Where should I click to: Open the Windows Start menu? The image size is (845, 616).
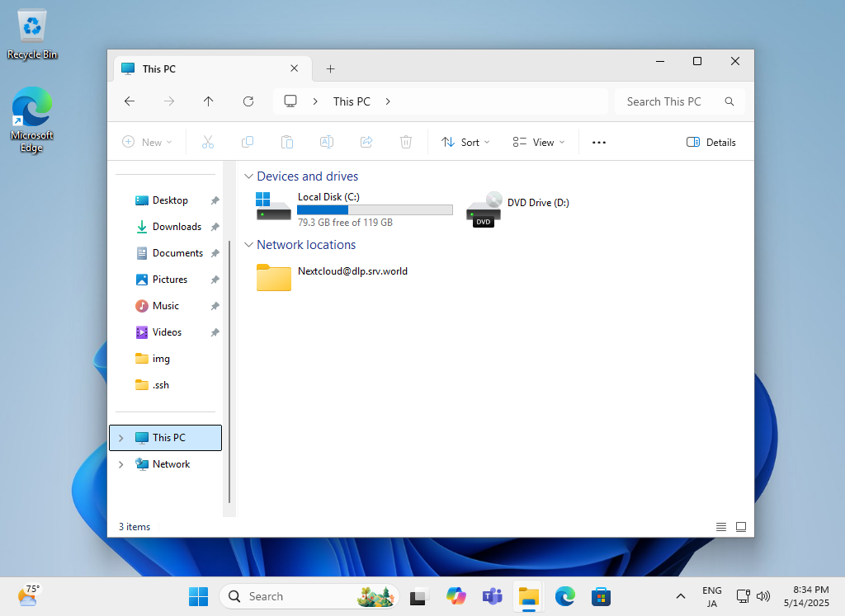pos(198,596)
